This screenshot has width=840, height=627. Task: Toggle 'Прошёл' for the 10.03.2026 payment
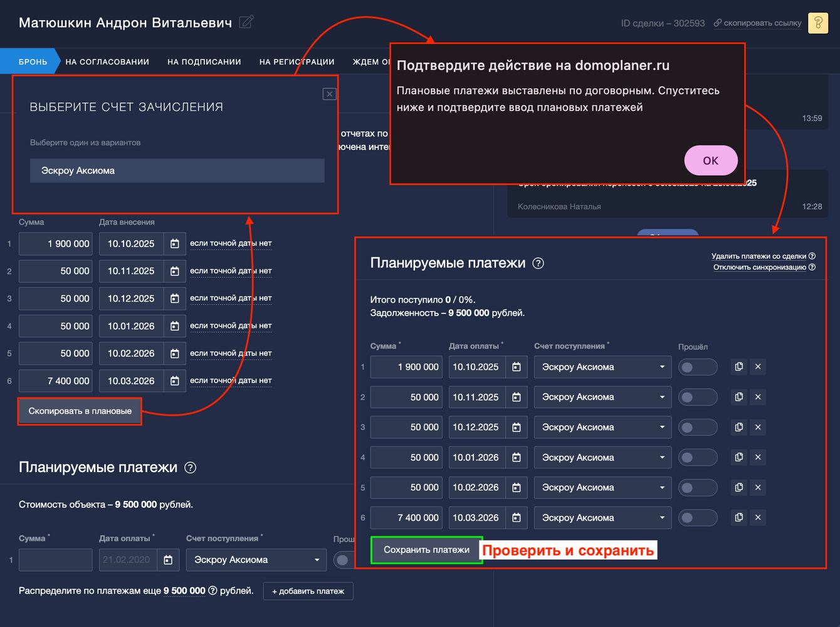click(697, 518)
